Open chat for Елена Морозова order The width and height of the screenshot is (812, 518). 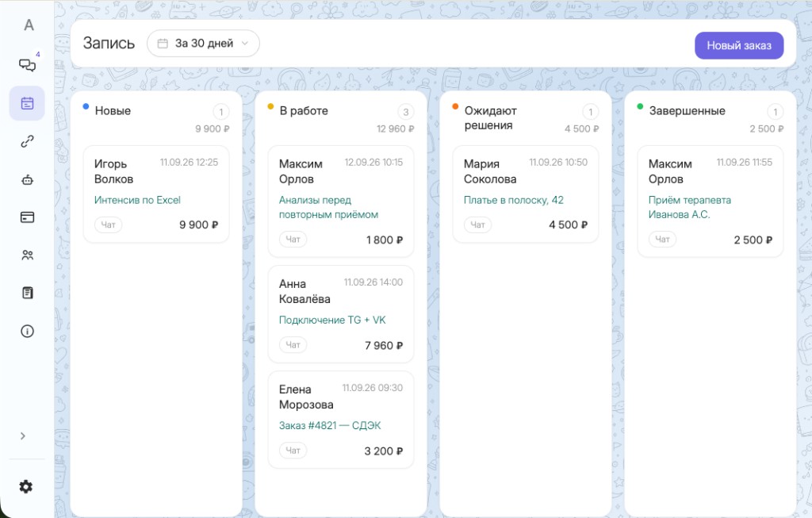point(293,451)
